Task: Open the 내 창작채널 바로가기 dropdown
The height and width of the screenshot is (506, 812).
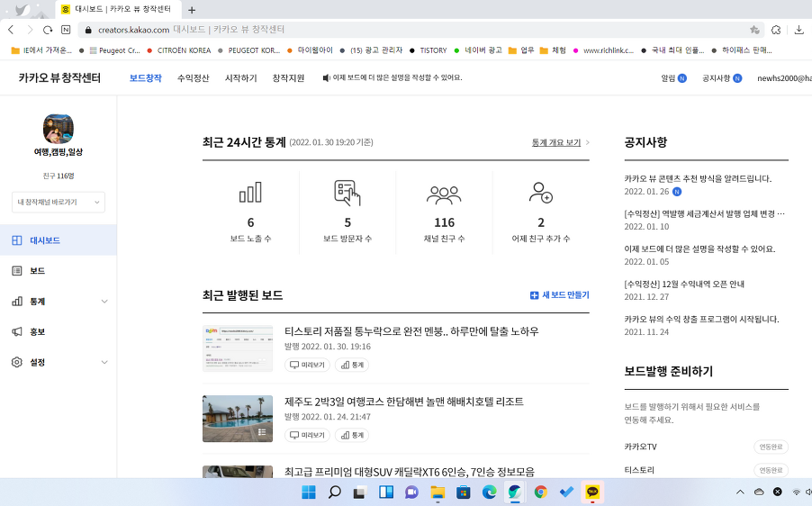Action: [x=59, y=202]
